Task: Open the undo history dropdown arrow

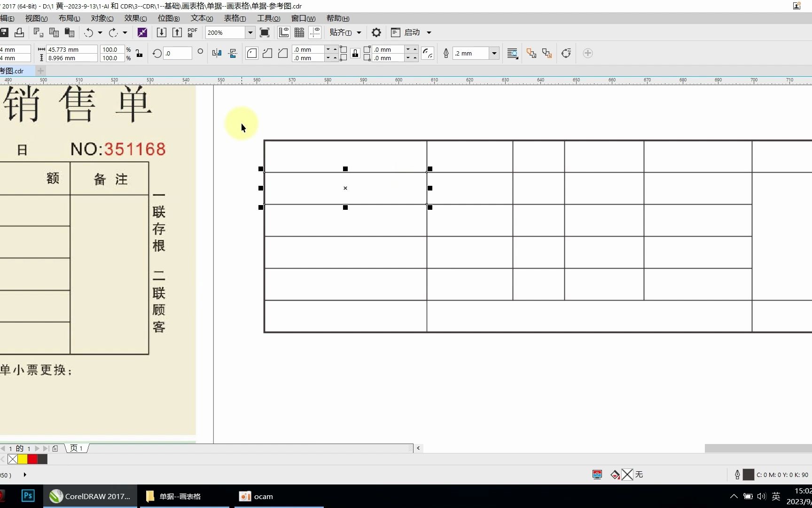Action: click(100, 32)
